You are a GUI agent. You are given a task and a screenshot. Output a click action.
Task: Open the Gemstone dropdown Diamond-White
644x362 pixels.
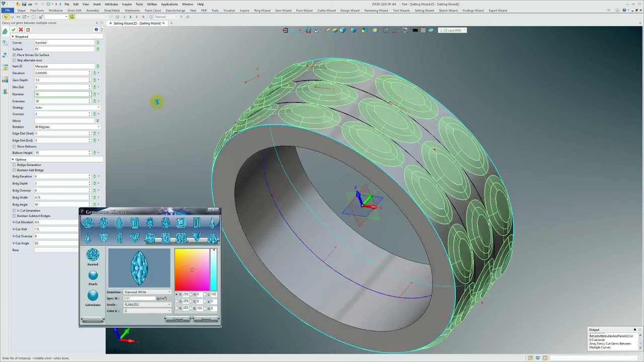tap(147, 292)
